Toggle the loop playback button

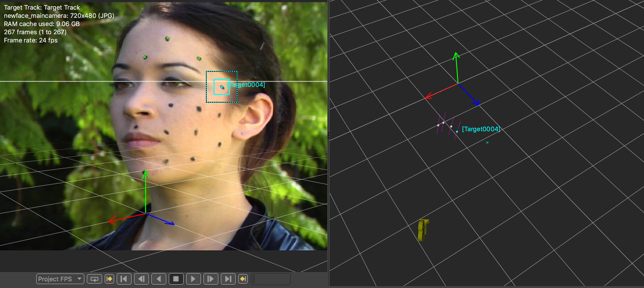click(x=95, y=279)
